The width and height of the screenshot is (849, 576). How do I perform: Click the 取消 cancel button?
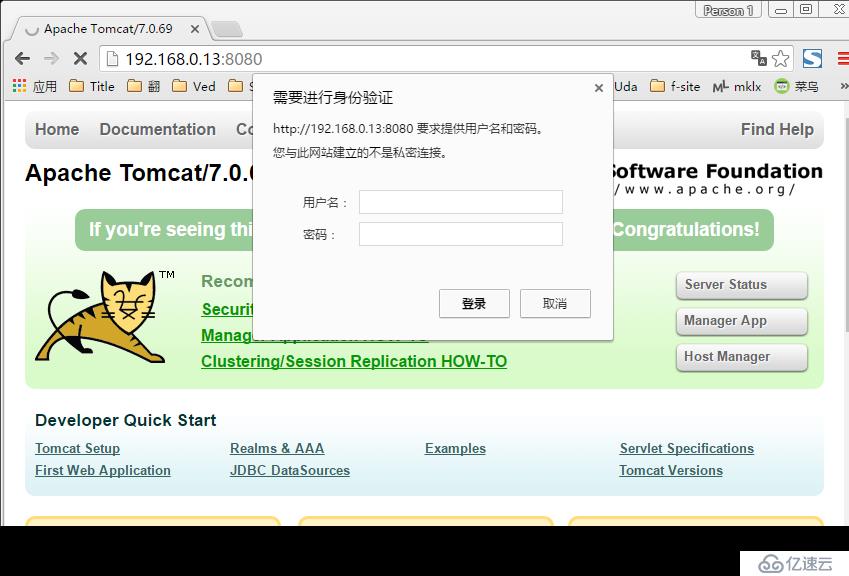[555, 304]
